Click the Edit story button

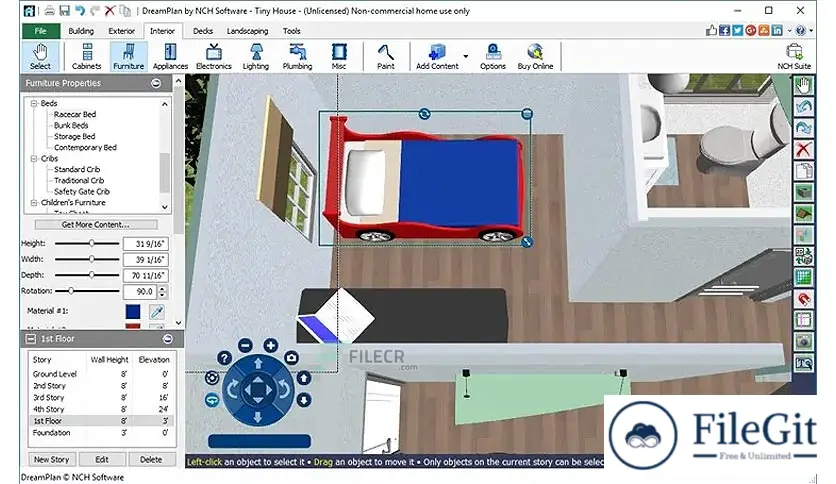(x=102, y=459)
